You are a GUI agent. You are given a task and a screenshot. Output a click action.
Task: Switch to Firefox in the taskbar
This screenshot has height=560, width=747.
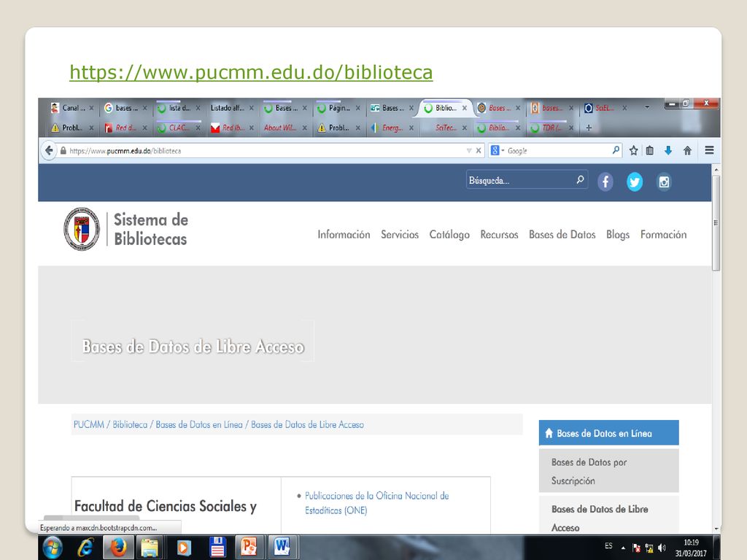tap(119, 548)
